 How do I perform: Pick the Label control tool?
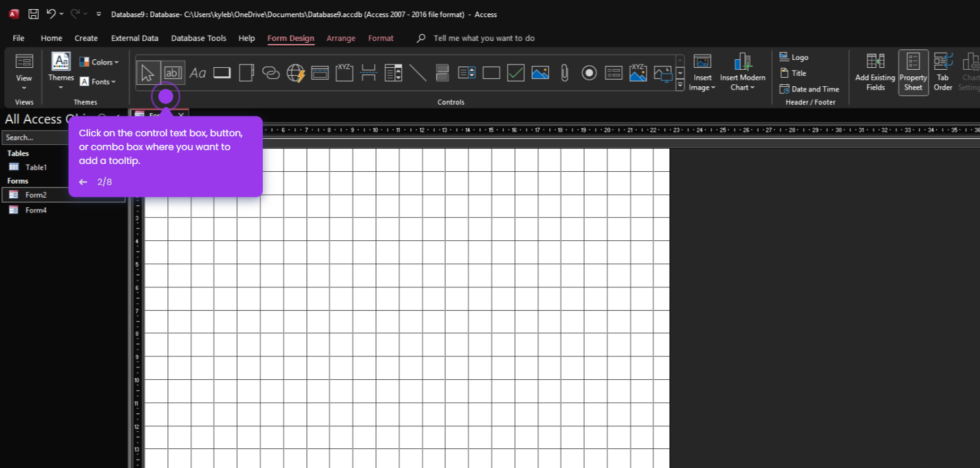198,72
